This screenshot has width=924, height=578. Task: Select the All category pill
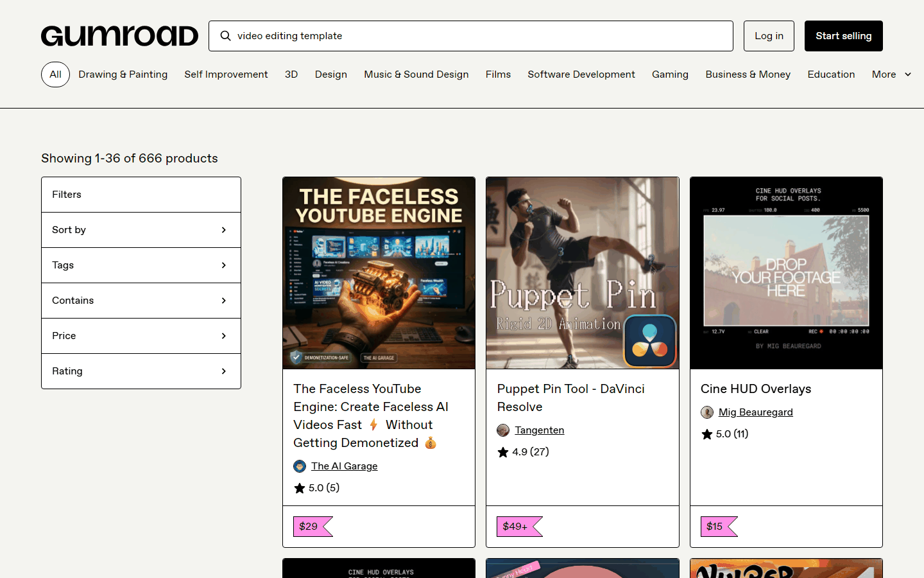coord(56,74)
